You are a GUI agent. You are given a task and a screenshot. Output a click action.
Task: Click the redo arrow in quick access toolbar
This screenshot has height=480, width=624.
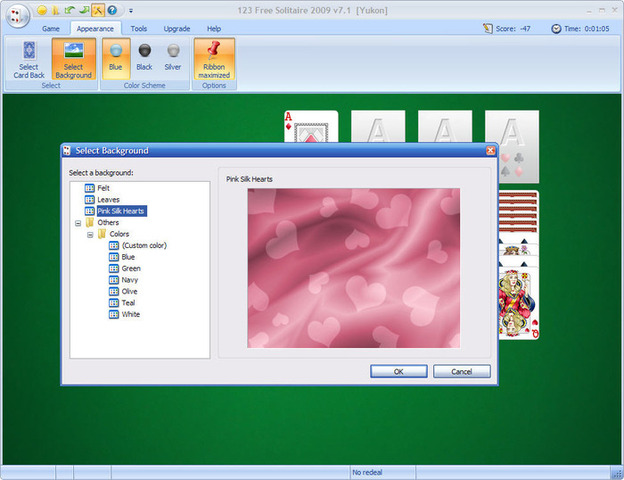(84, 10)
